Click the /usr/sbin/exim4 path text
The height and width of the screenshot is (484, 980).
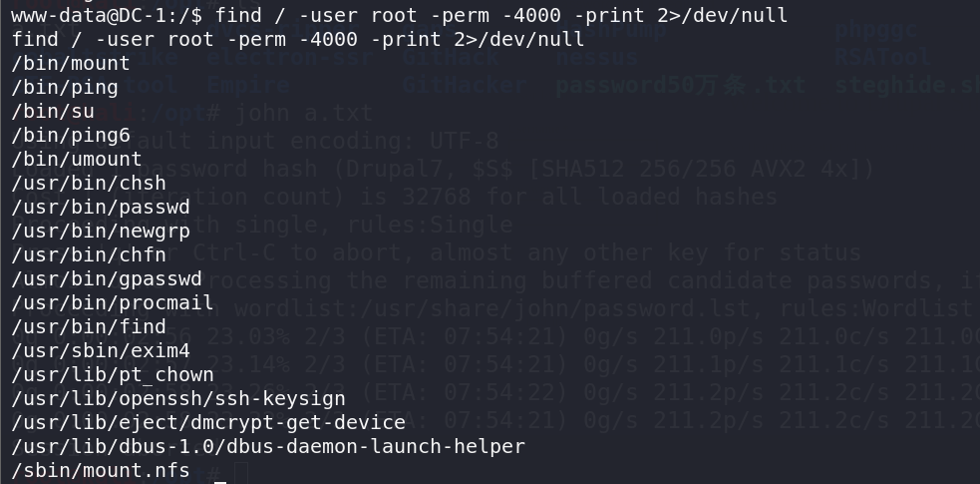pyautogui.click(x=100, y=350)
